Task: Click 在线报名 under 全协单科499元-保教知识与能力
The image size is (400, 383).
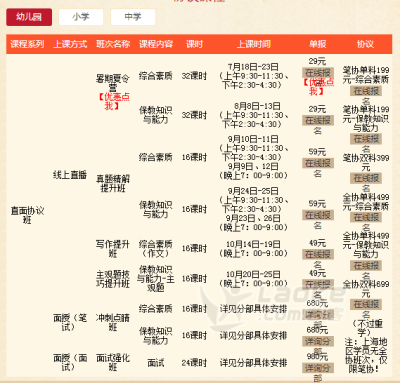Action: tap(366, 265)
